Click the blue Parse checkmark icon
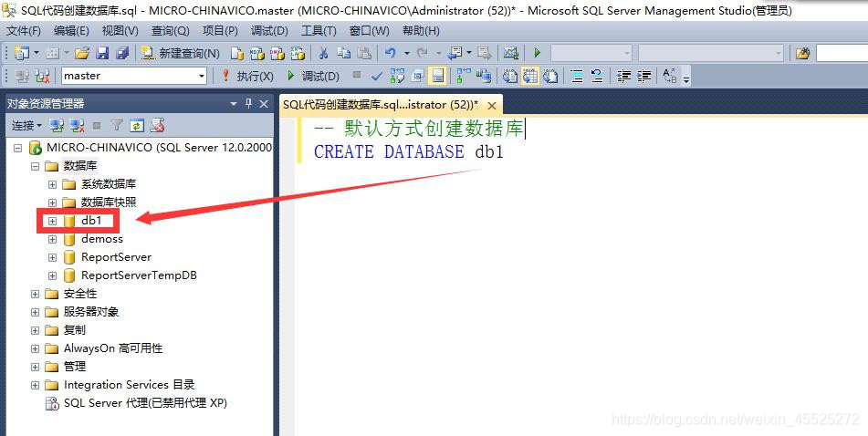This screenshot has height=436, width=868. 377,76
